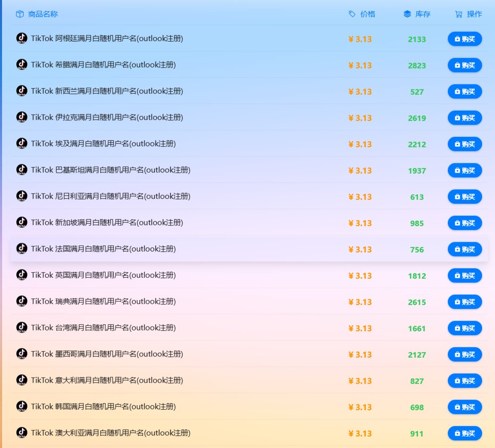Viewport: 495px width, 448px height.
Task: Click stock value 1661
Action: coord(417,328)
